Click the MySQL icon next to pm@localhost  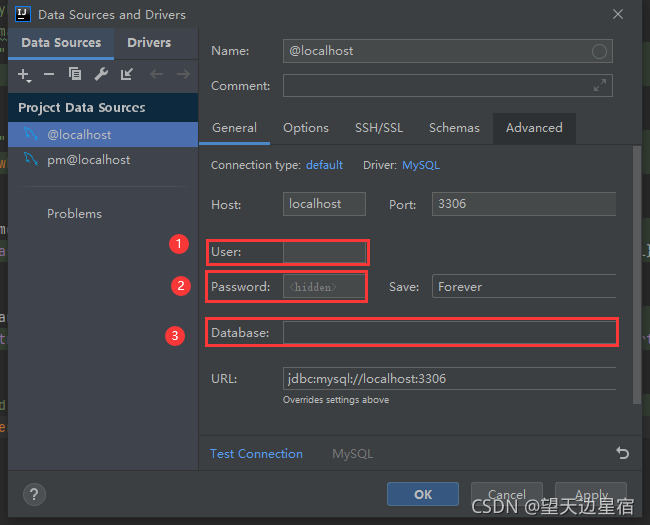click(31, 159)
